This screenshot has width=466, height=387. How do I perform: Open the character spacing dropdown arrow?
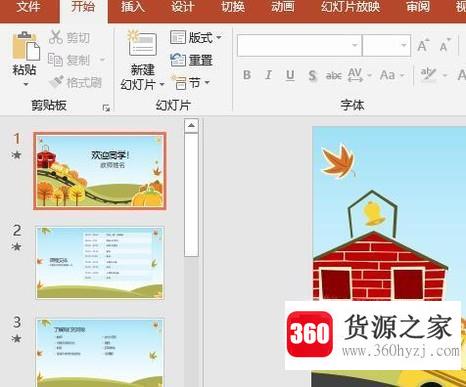click(369, 75)
